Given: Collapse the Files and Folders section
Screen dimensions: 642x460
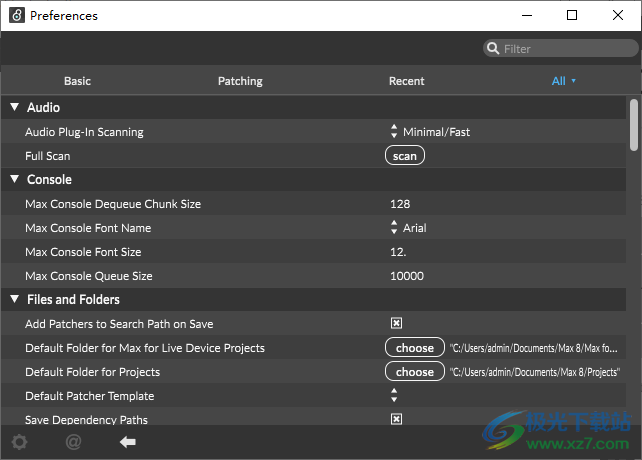Looking at the screenshot, I should pyautogui.click(x=15, y=299).
